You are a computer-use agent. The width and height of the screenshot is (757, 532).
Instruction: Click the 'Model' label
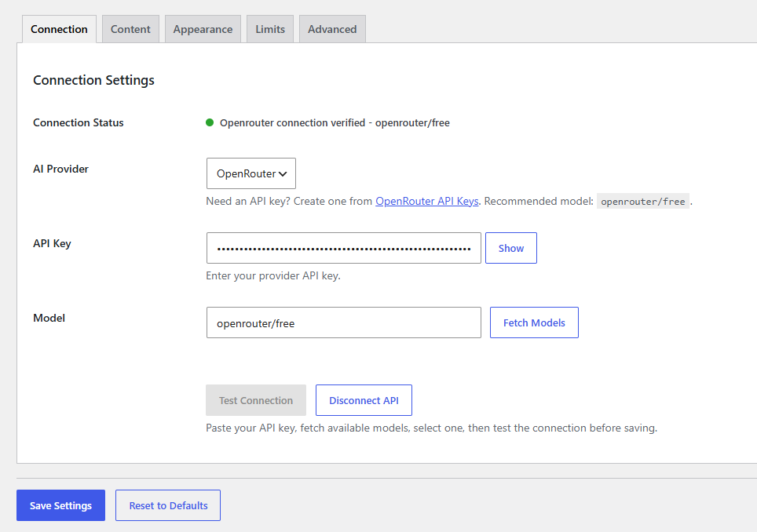(x=49, y=318)
